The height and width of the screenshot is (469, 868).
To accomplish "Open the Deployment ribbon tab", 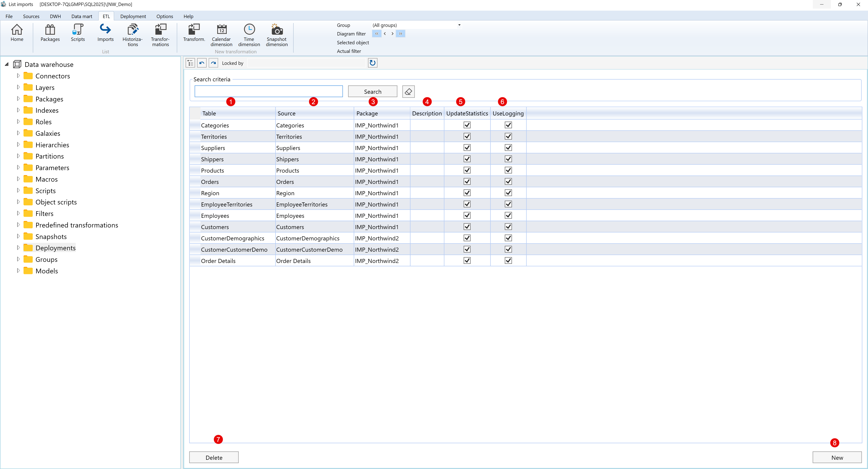I will click(133, 16).
